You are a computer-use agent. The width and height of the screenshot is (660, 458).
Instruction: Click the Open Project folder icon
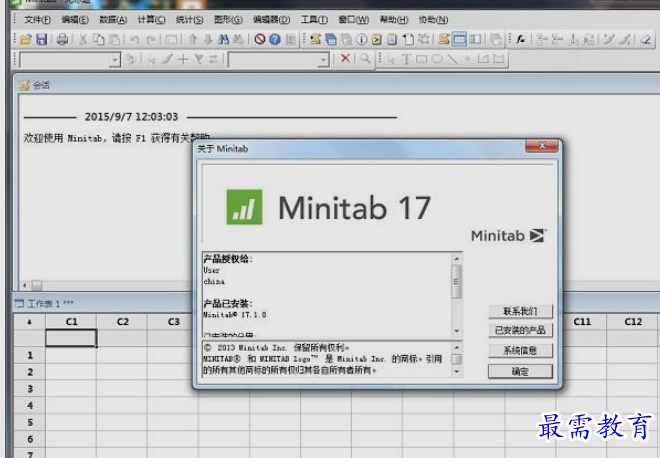(x=26, y=40)
